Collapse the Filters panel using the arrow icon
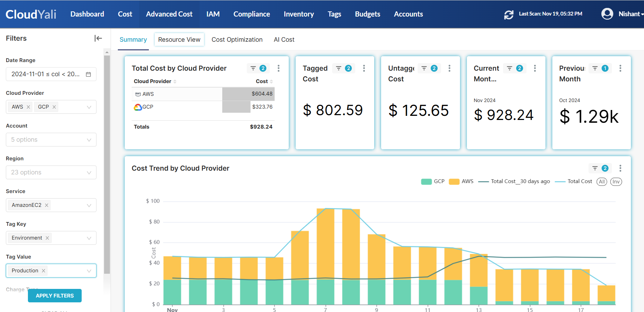644x312 pixels. click(x=98, y=38)
